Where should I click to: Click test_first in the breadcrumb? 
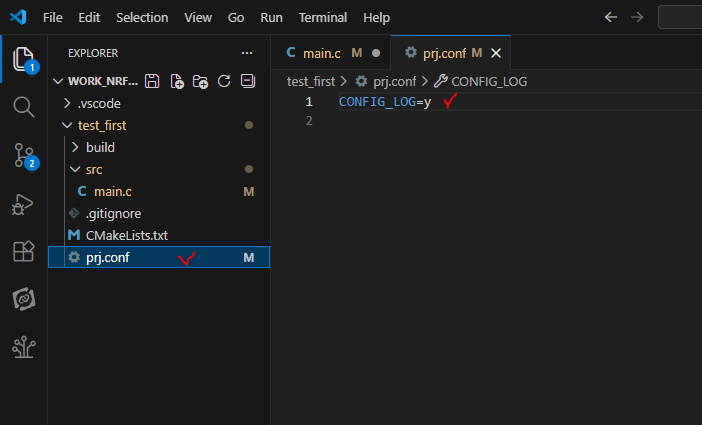point(311,82)
